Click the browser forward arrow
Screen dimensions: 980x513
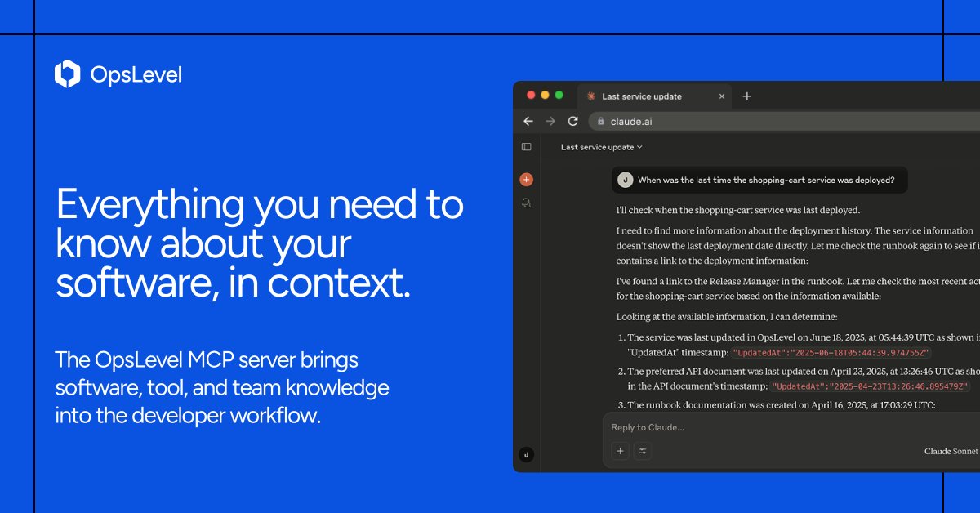click(x=550, y=121)
